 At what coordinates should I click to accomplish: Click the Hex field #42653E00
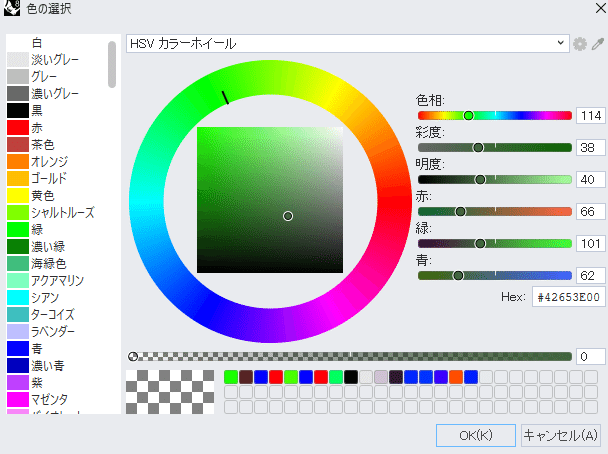click(568, 297)
